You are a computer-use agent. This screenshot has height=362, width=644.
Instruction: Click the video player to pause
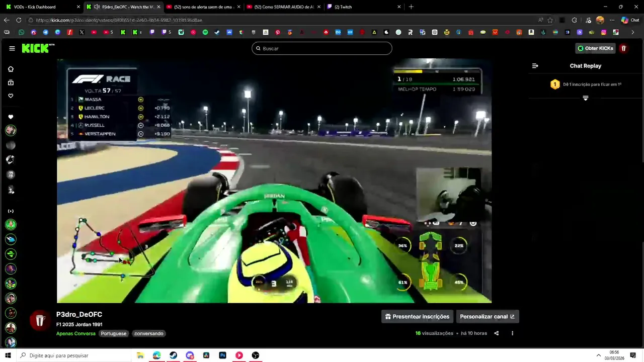[x=274, y=181]
